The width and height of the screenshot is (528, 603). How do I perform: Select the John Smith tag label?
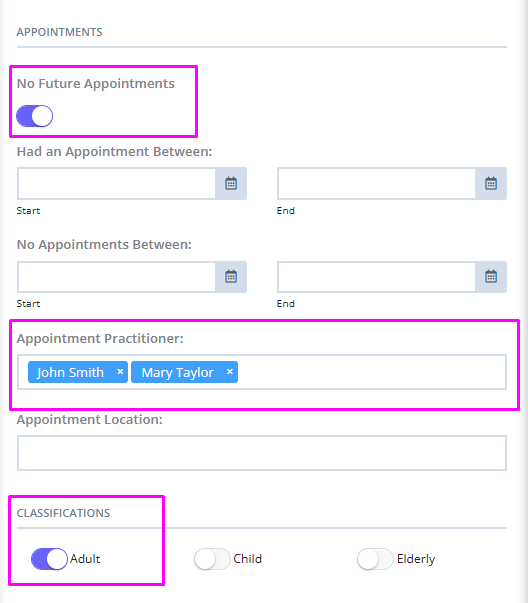(70, 372)
